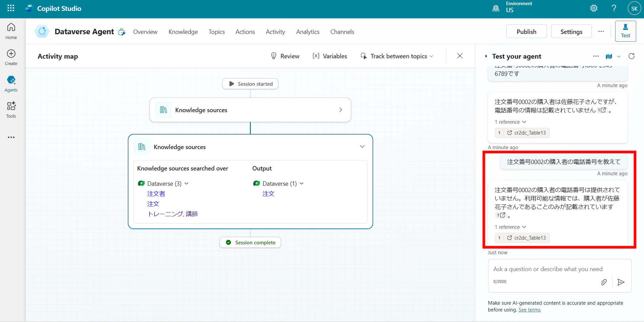The image size is (644, 322).
Task: Open cr2dc_Table13 reference in latest answer
Action: point(522,238)
